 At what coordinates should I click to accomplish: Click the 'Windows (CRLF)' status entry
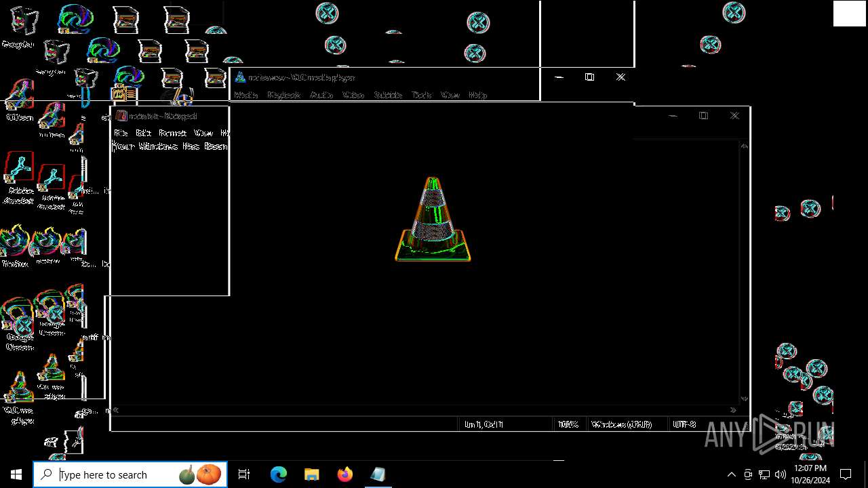[x=622, y=424]
